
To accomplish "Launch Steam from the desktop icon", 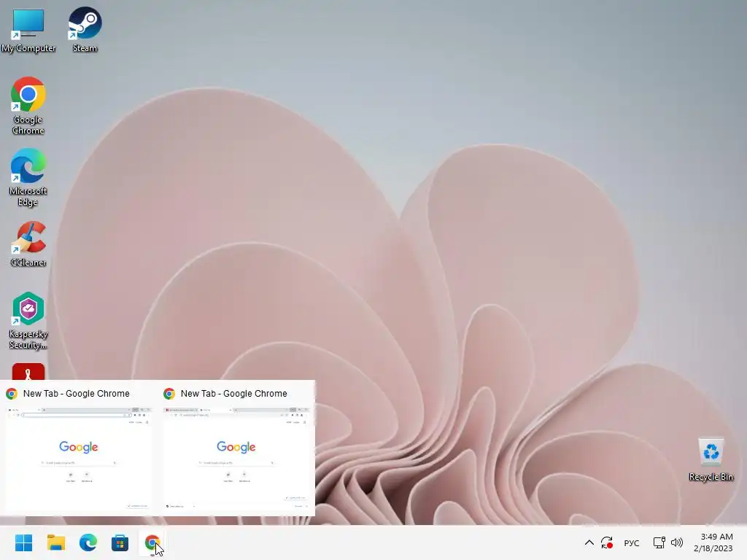I will coord(85,29).
